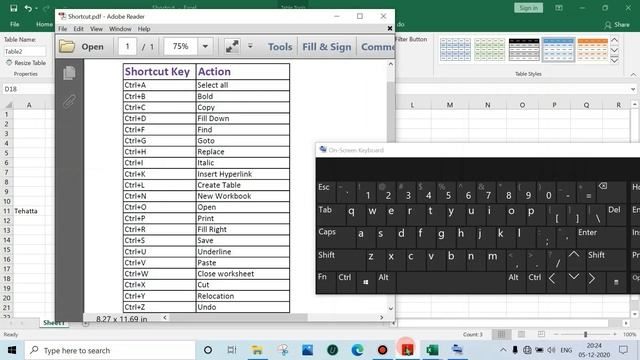Open Microsoft Edge from the taskbar

pyautogui.click(x=358, y=350)
